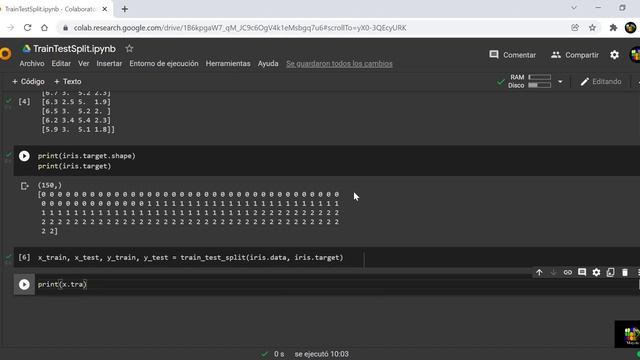The height and width of the screenshot is (360, 640).
Task: Click the notebook title TrainTestSplit.ipynb
Action: (74, 49)
